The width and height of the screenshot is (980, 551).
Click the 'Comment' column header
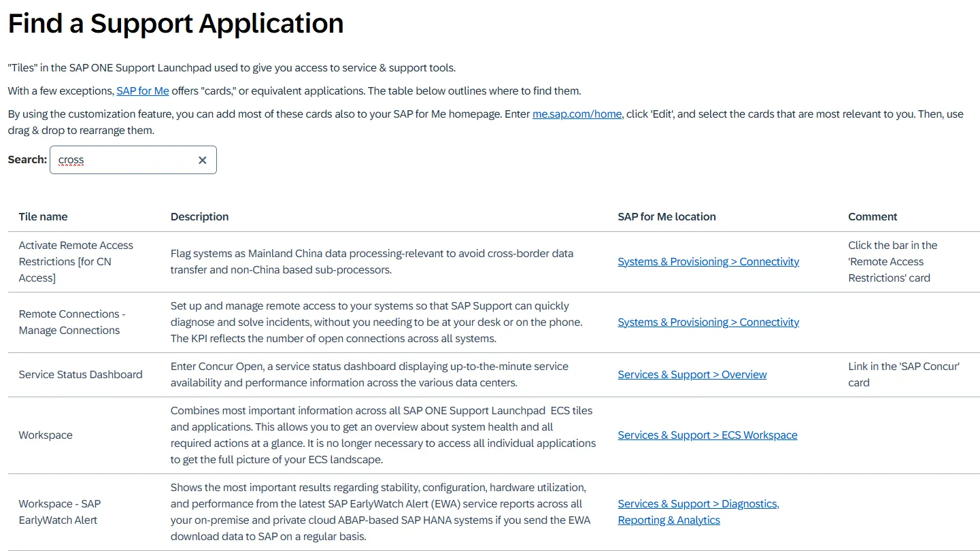coord(873,216)
